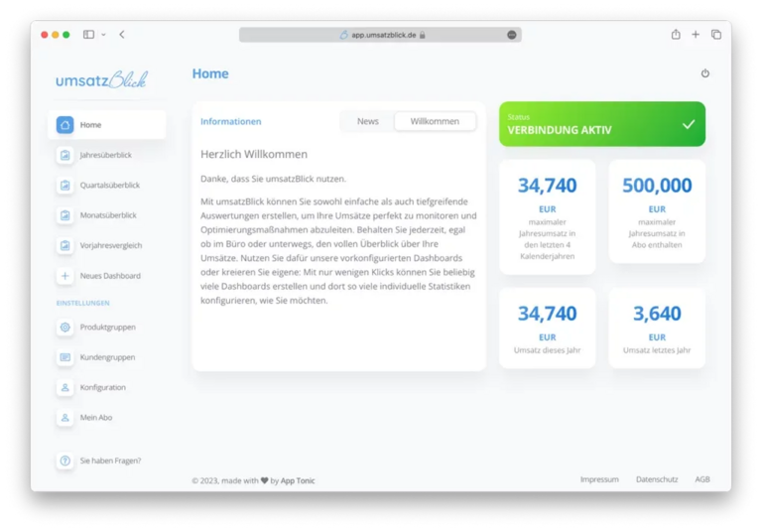The width and height of the screenshot is (762, 532).
Task: Open the Quartalsüberblick dashboard icon
Action: click(x=65, y=186)
